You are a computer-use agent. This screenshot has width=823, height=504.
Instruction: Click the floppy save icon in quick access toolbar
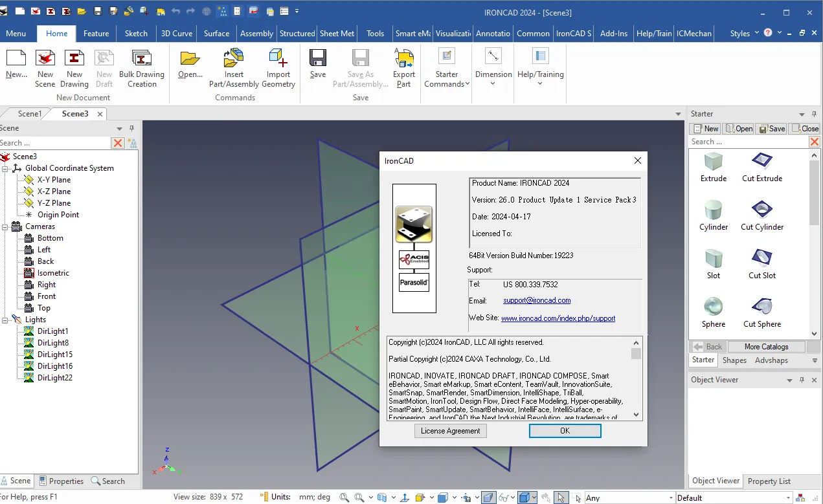tap(98, 12)
